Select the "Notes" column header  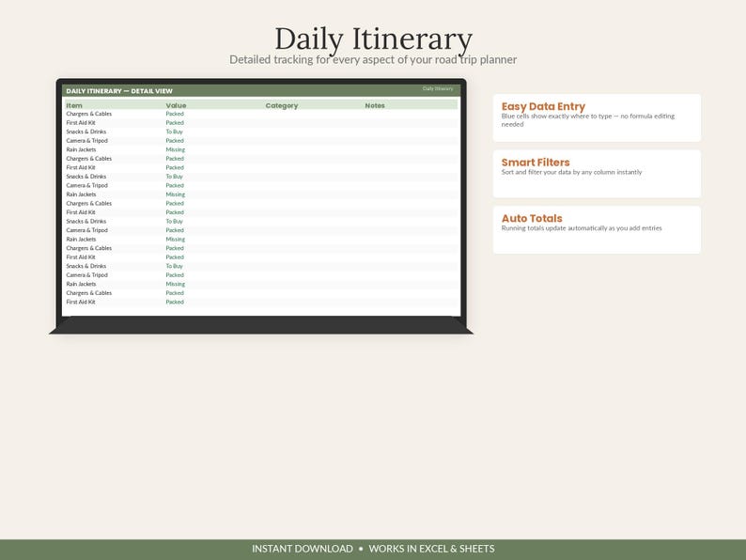point(375,105)
